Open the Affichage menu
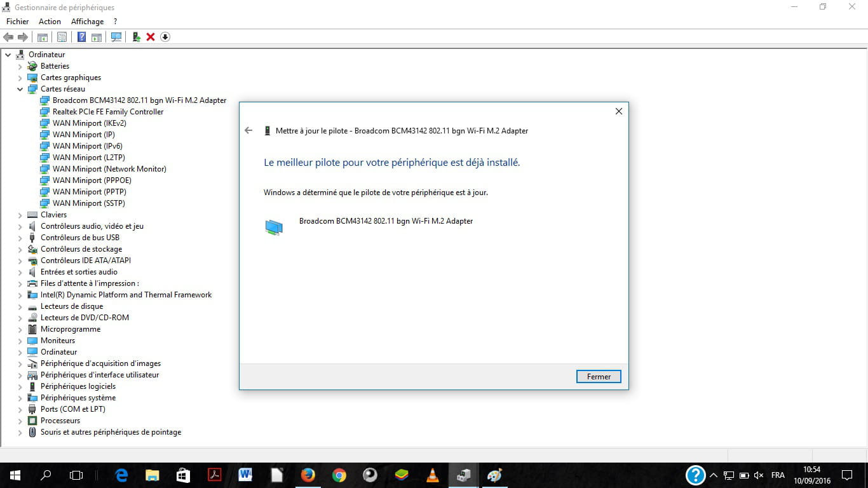868x488 pixels. pos(87,22)
